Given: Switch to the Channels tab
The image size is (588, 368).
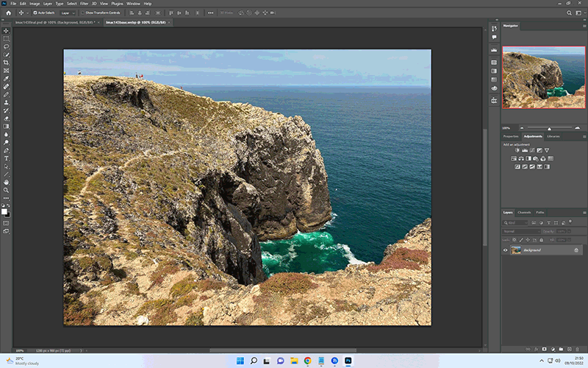Looking at the screenshot, I should point(524,213).
